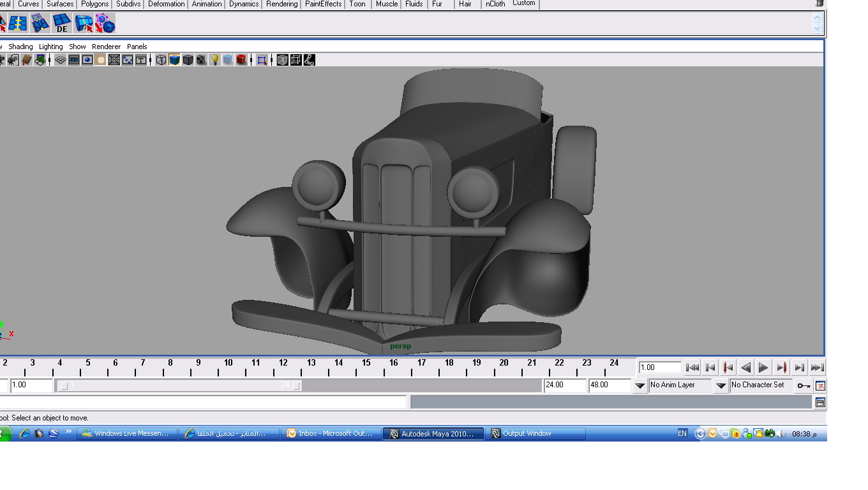Step back to previous key

pyautogui.click(x=728, y=367)
